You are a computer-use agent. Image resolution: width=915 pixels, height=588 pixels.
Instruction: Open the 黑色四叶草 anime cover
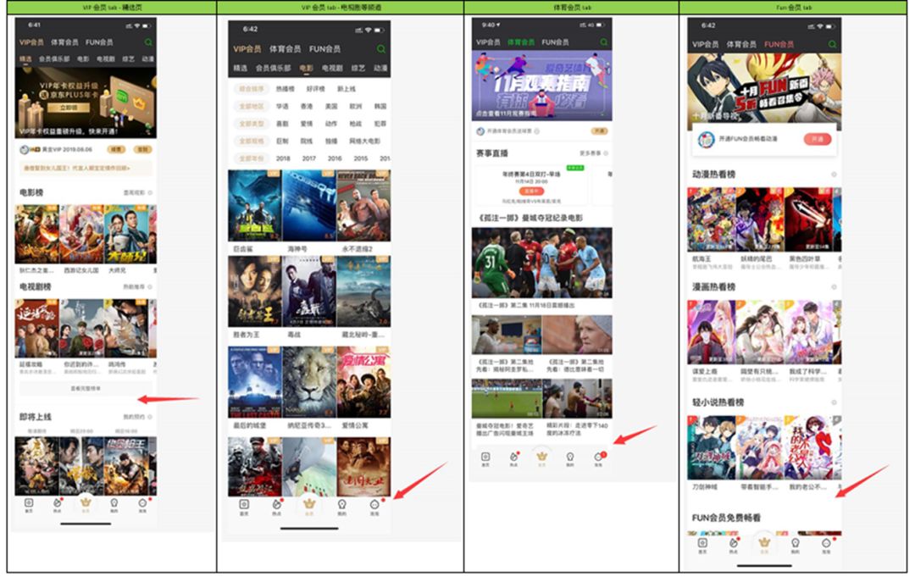(x=807, y=219)
